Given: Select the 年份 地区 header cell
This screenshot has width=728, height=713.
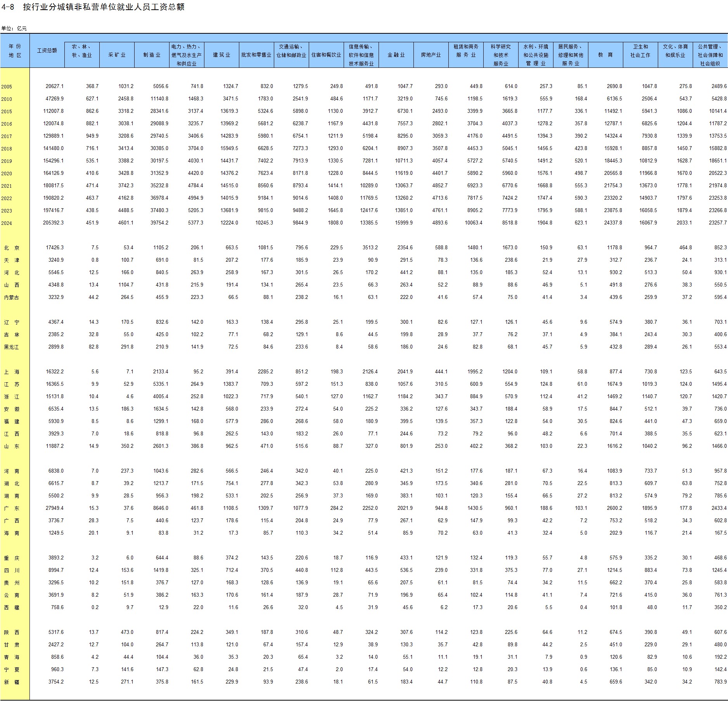Looking at the screenshot, I should (x=15, y=51).
